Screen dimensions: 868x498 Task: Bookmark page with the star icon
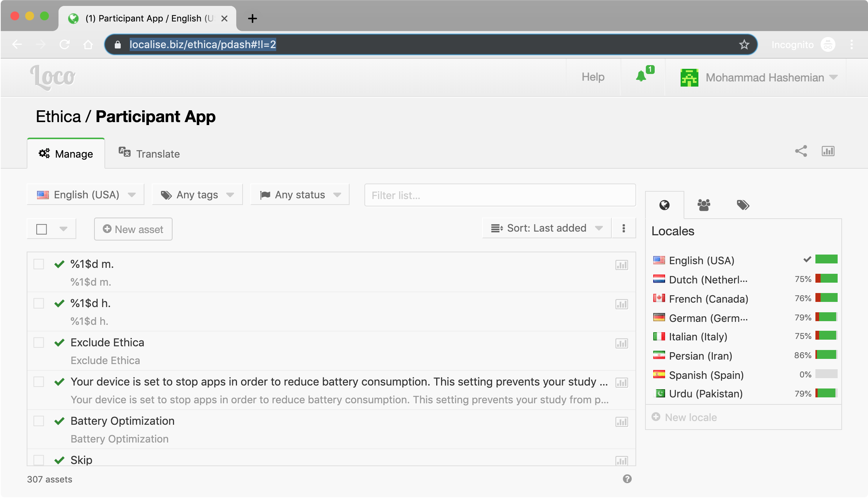pyautogui.click(x=744, y=45)
